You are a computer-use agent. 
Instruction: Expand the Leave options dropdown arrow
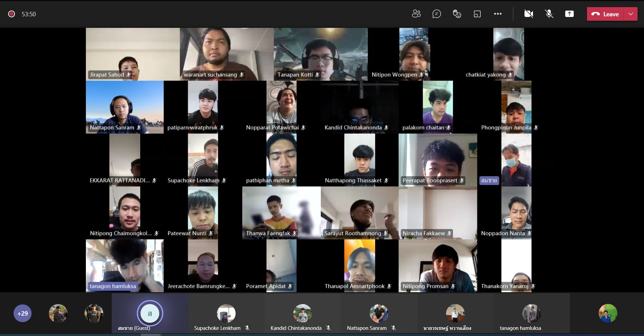[x=631, y=14]
